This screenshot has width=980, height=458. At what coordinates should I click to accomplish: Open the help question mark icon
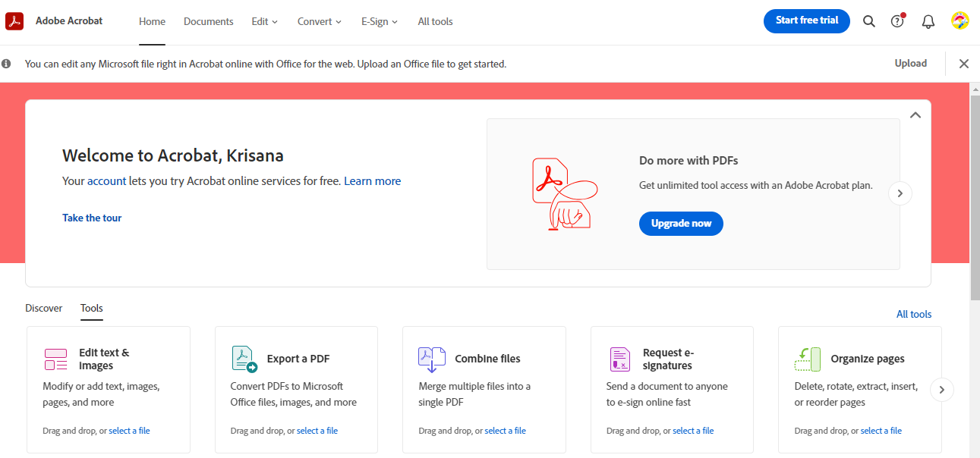pyautogui.click(x=897, y=21)
